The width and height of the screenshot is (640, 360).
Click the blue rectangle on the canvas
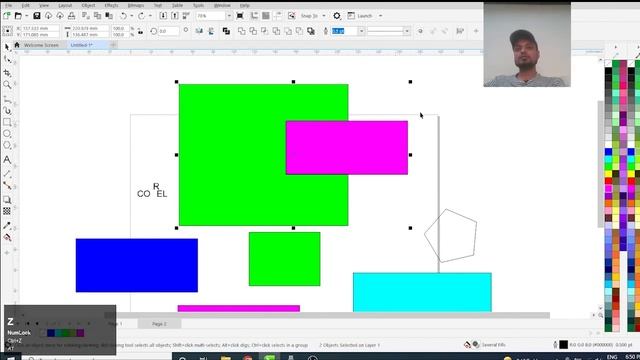pos(137,265)
